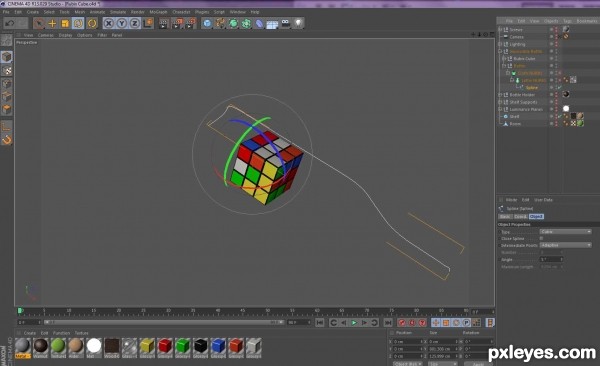Click the Enable Snap magnet icon
Screen dimensions: 600x366
7,140
